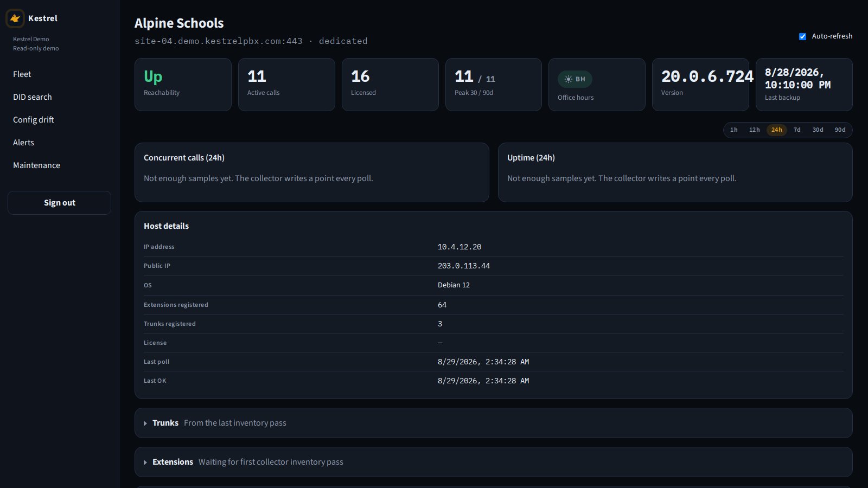Click the License row label
This screenshot has width=868, height=488.
coord(155,343)
